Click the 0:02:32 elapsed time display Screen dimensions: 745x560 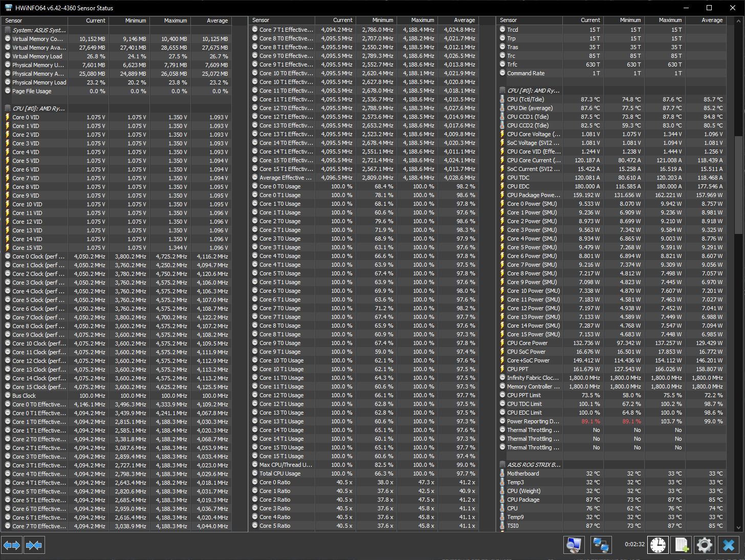[x=634, y=544]
